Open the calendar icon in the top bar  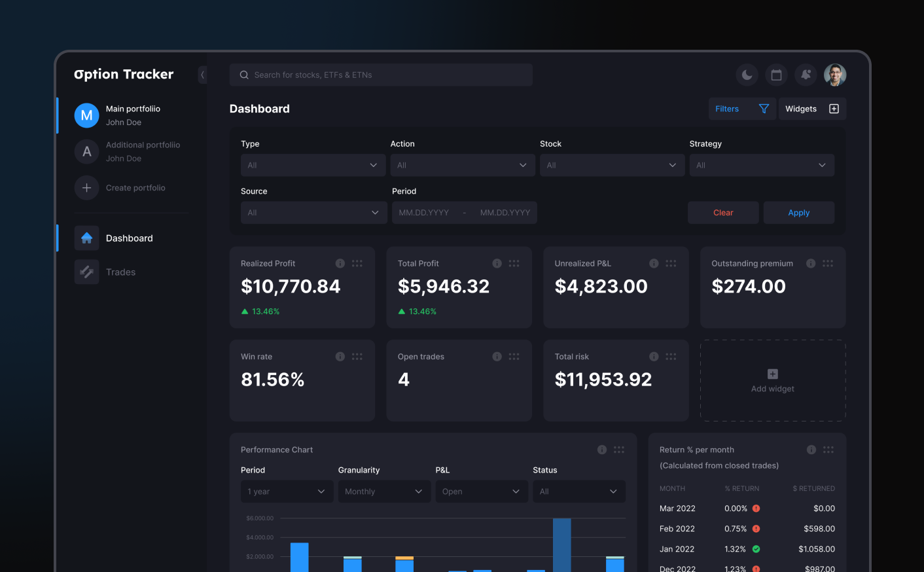pos(776,75)
